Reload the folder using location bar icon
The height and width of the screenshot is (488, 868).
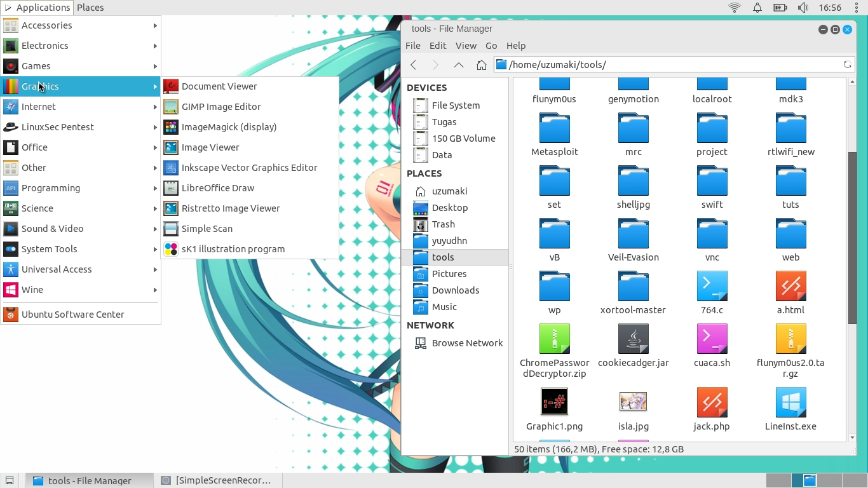847,65
